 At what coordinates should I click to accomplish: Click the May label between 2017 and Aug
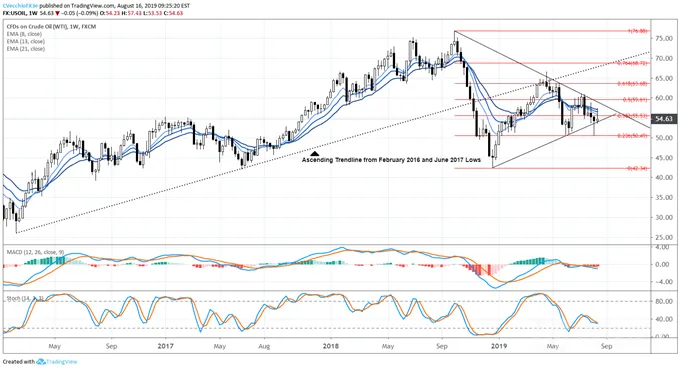point(220,346)
